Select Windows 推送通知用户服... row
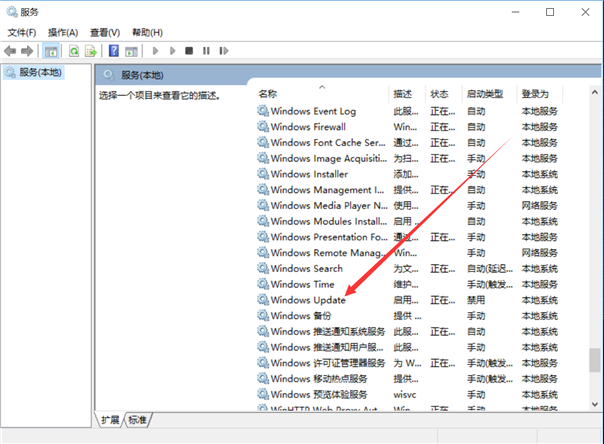The height and width of the screenshot is (444, 604). coord(408,347)
